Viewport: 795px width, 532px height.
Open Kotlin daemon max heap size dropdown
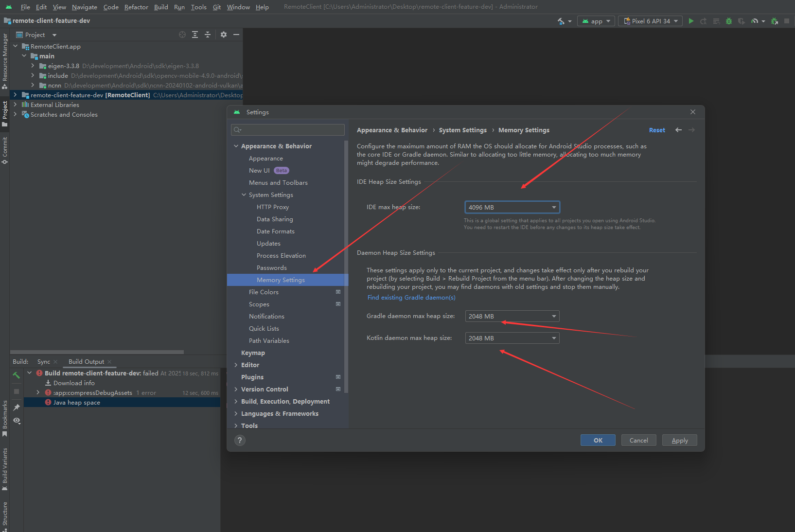point(512,338)
